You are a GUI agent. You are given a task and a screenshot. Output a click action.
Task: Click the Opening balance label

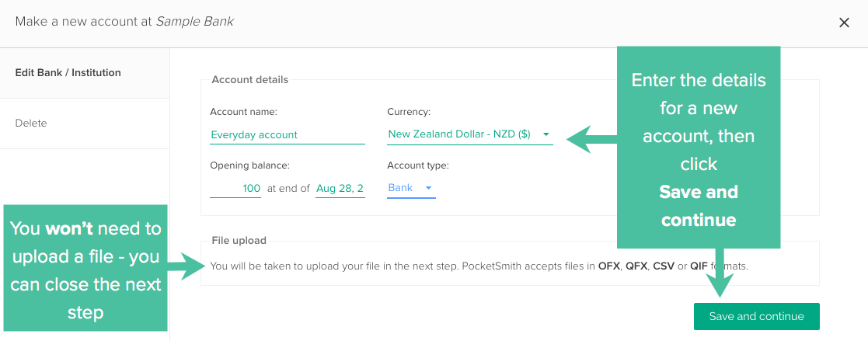(249, 165)
